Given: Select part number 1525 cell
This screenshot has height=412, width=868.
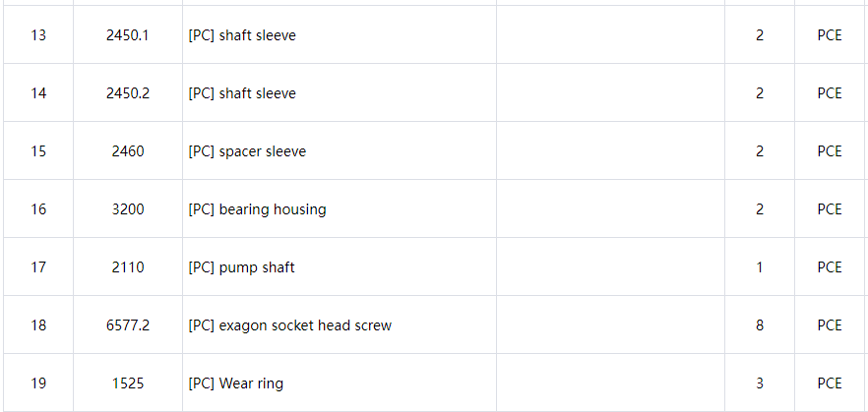Looking at the screenshot, I should pos(128,383).
